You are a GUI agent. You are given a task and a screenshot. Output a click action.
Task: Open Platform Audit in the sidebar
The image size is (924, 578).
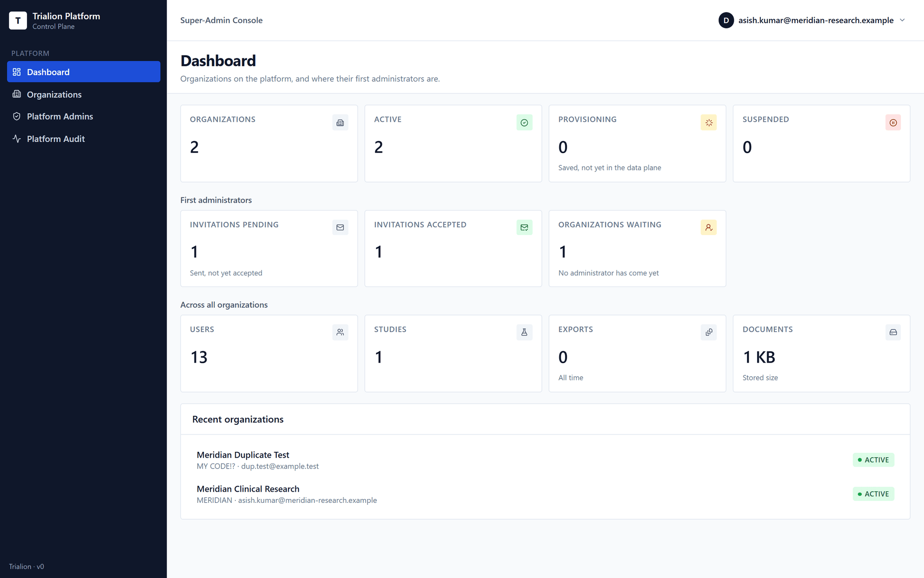(x=84, y=139)
